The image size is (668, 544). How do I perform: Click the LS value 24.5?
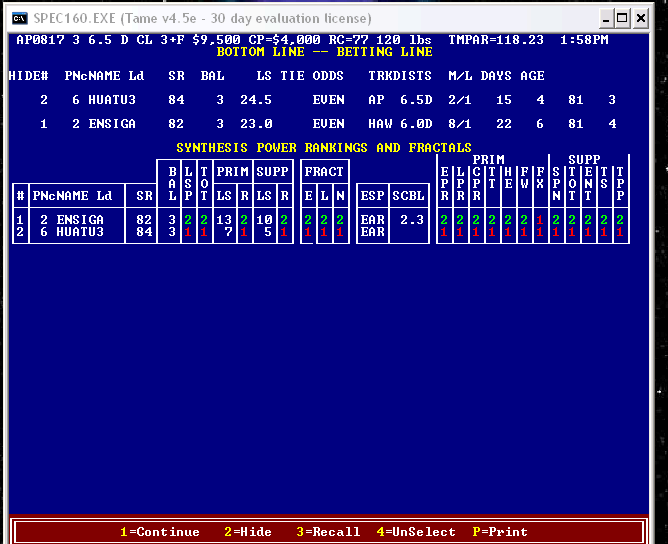(256, 100)
